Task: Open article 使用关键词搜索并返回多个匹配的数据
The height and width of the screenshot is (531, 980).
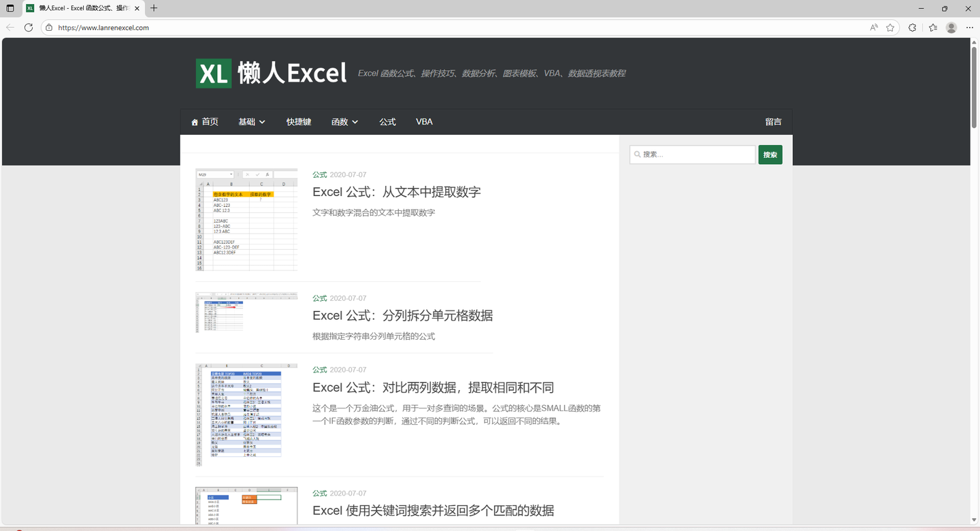Action: click(x=434, y=511)
